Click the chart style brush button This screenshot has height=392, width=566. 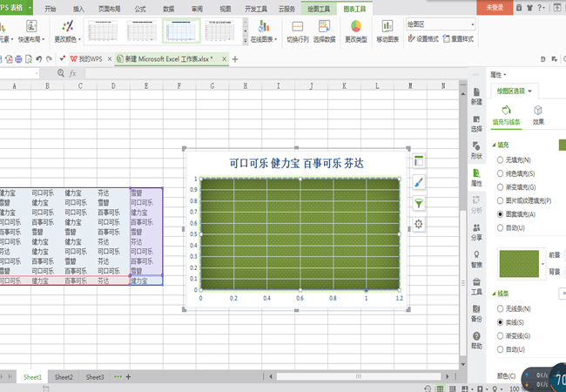coord(418,183)
